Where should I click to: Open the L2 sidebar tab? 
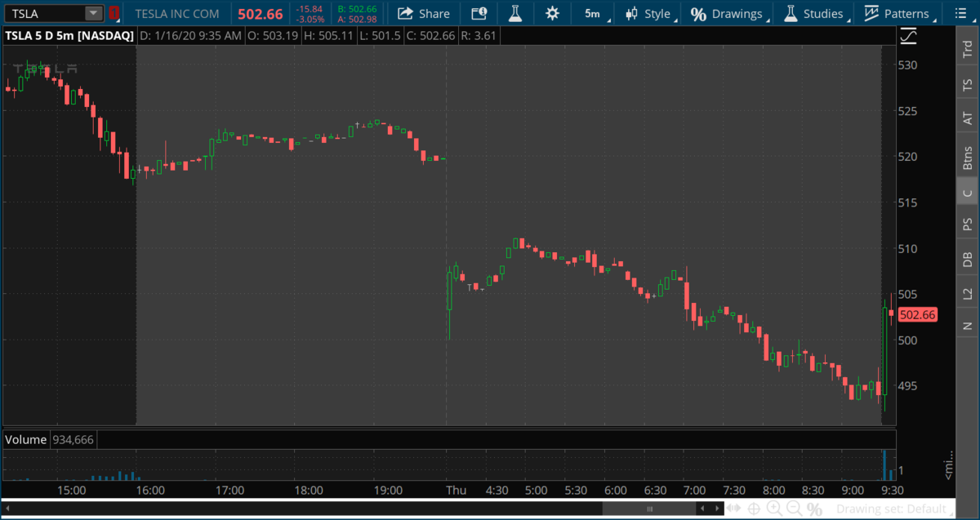point(967,293)
